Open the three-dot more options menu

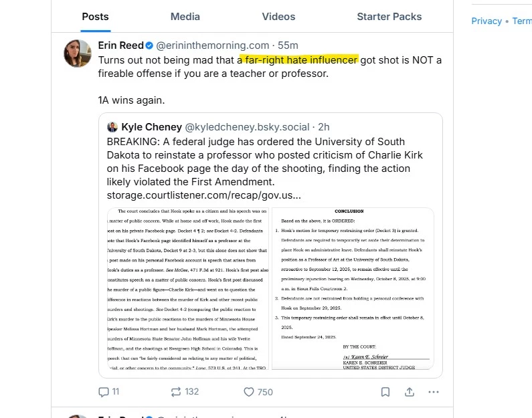434,392
